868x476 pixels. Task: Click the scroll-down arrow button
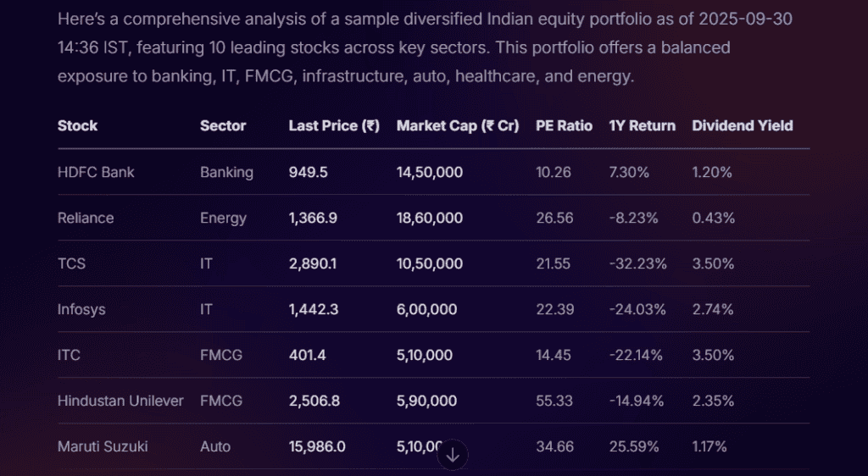point(453,455)
